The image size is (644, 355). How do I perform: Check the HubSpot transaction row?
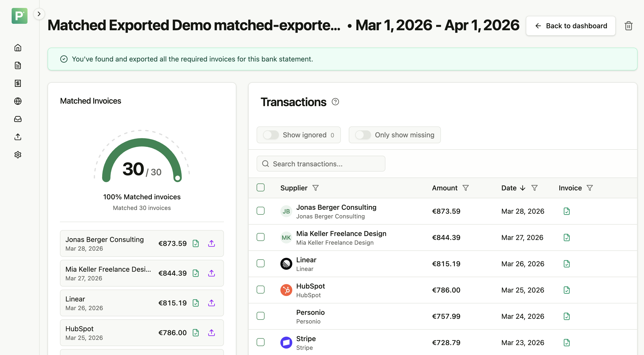click(261, 290)
